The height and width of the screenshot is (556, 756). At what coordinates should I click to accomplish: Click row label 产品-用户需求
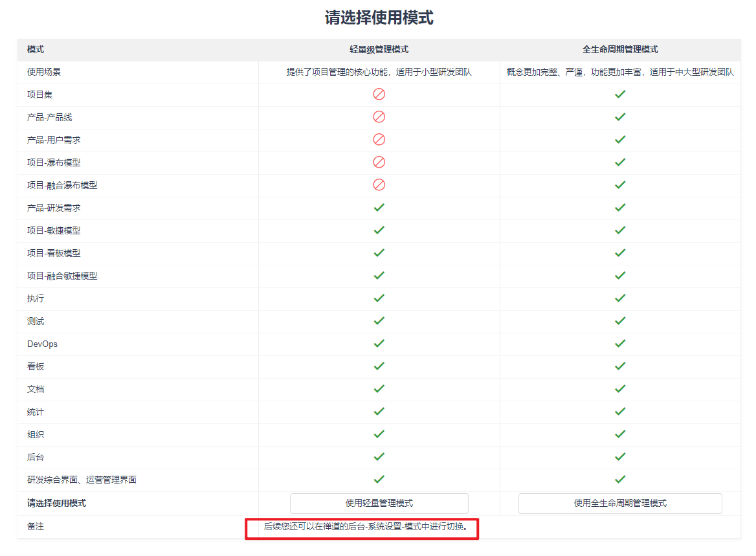click(x=54, y=140)
